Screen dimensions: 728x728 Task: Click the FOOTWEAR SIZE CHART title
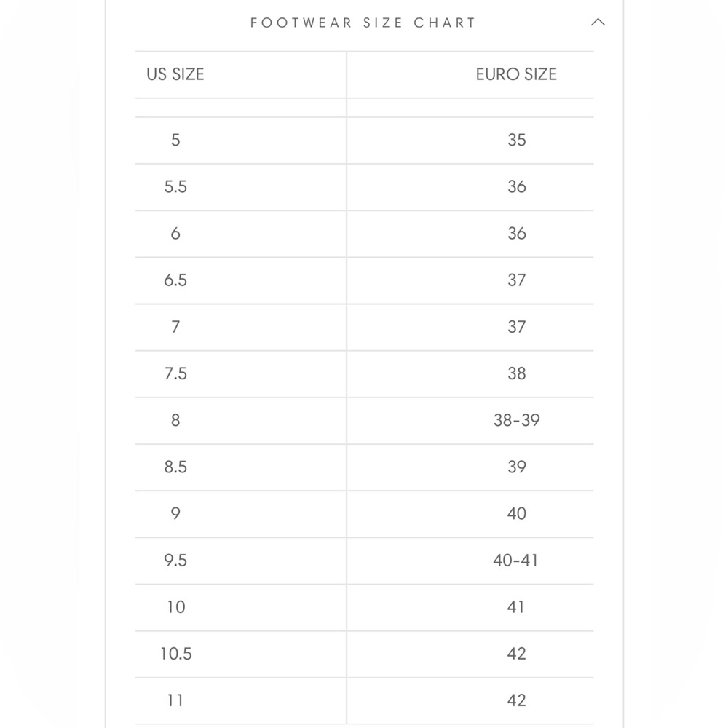[363, 23]
